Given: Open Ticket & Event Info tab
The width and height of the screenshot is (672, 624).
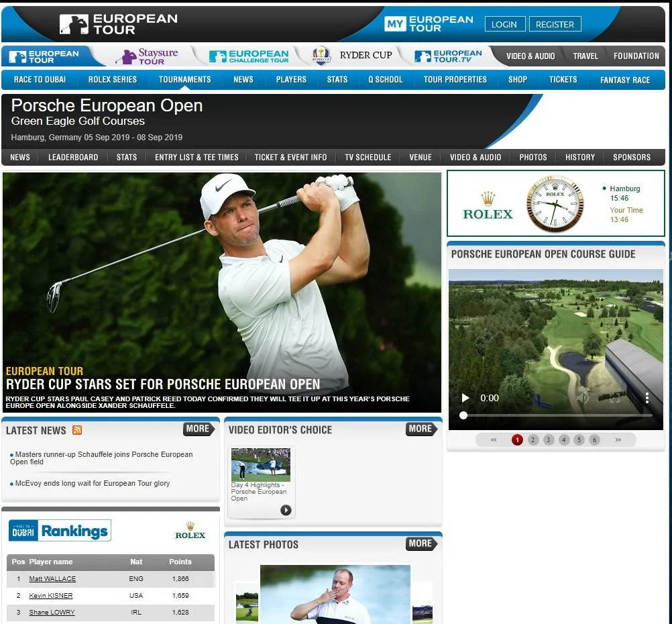Looking at the screenshot, I should (290, 158).
